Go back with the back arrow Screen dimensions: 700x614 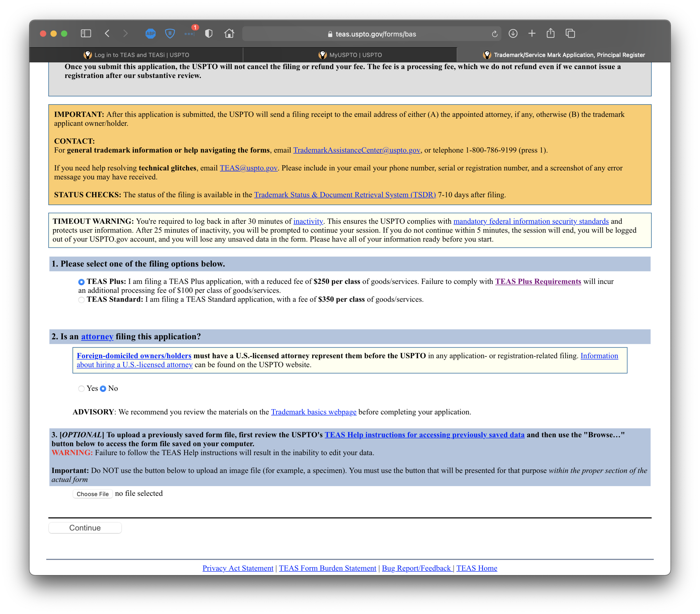(107, 34)
